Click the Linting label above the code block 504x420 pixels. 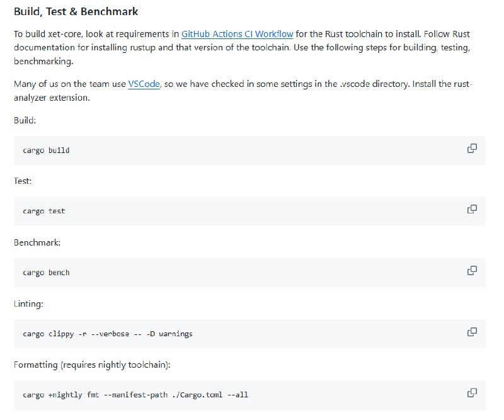click(x=29, y=303)
